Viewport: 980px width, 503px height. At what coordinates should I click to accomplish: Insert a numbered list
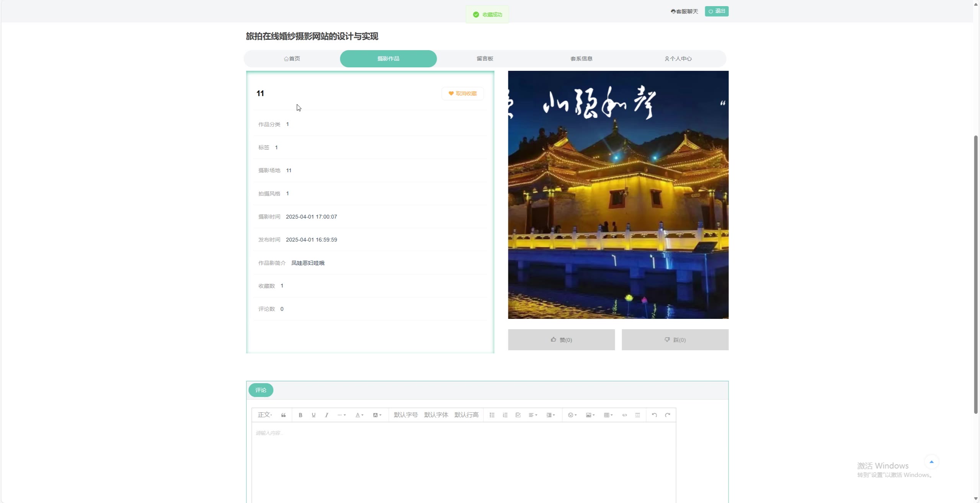(x=505, y=415)
